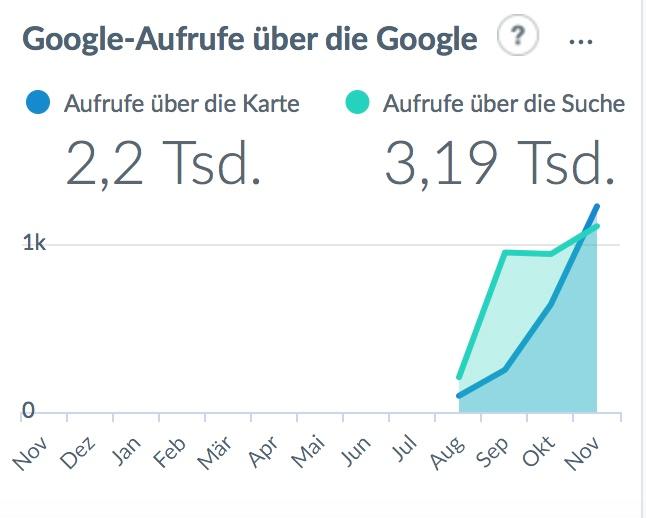Click the Dez label on the x-axis
Image resolution: width=646 pixels, height=518 pixels.
coord(77,453)
